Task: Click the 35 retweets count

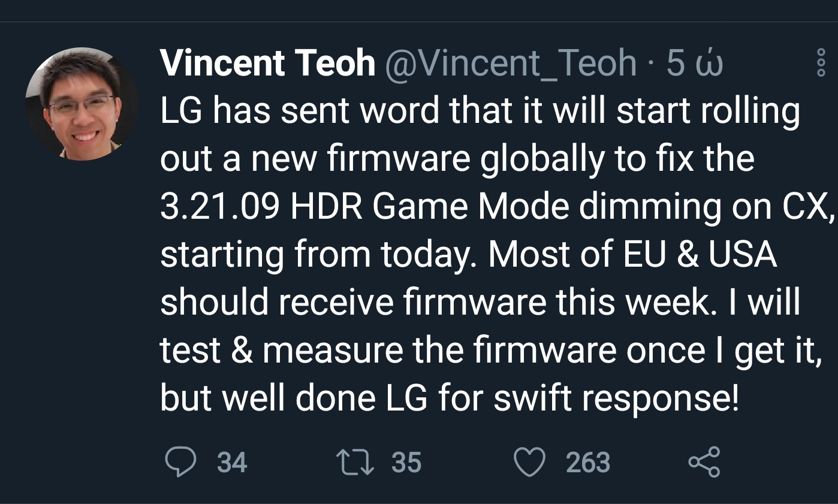Action: [x=406, y=463]
